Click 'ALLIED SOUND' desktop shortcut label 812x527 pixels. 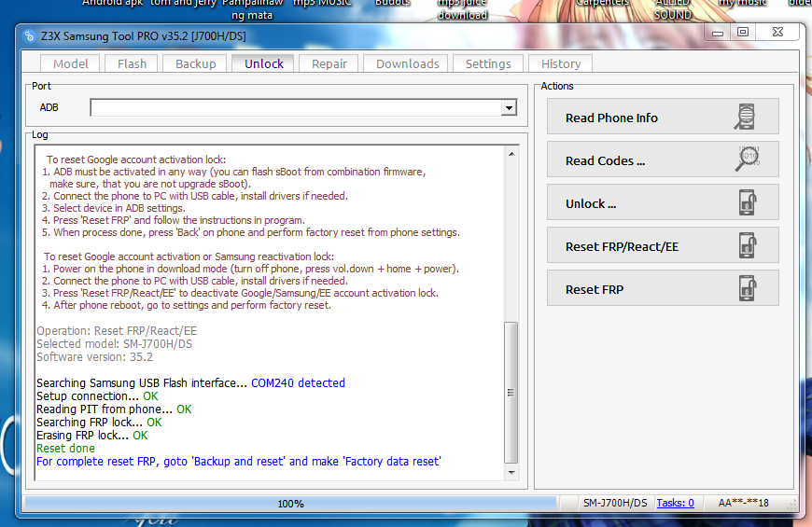point(673,8)
